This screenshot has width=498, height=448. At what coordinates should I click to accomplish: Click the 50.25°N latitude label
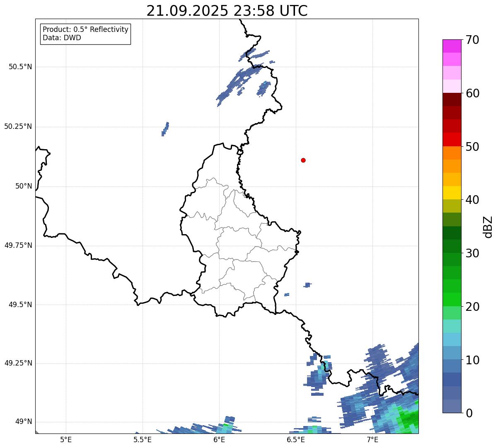(x=18, y=126)
